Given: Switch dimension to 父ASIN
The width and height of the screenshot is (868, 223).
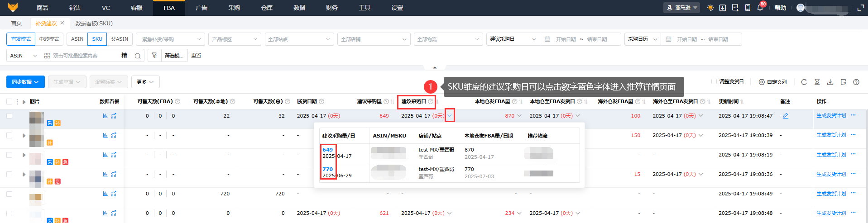Looking at the screenshot, I should click(120, 39).
